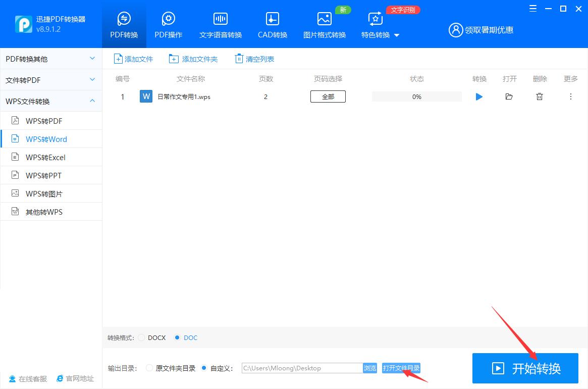Start converting the file via the blue play icon

tap(478, 96)
